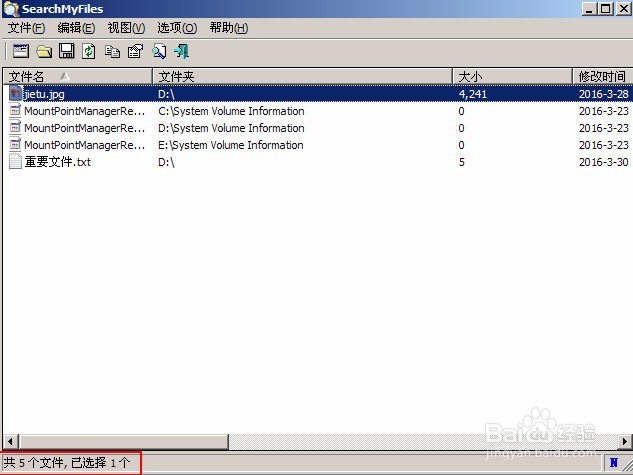Click the green refresh arrows icon
This screenshot has height=475, width=633.
click(x=89, y=51)
